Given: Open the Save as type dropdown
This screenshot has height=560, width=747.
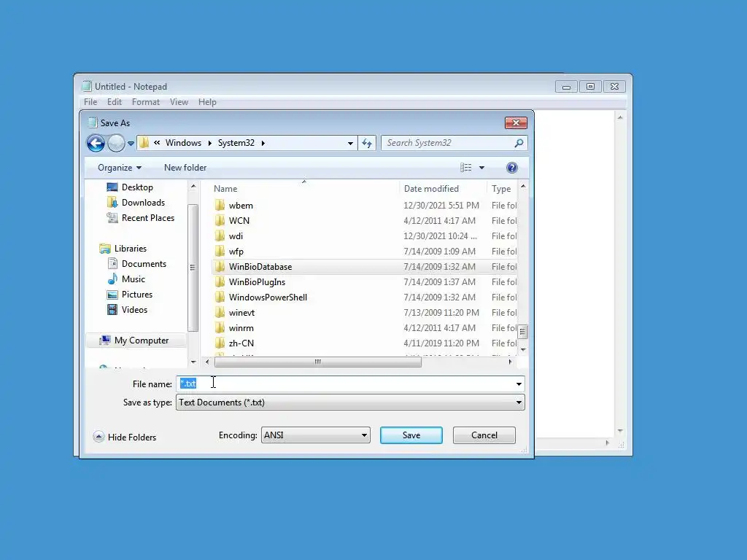Looking at the screenshot, I should [x=351, y=402].
